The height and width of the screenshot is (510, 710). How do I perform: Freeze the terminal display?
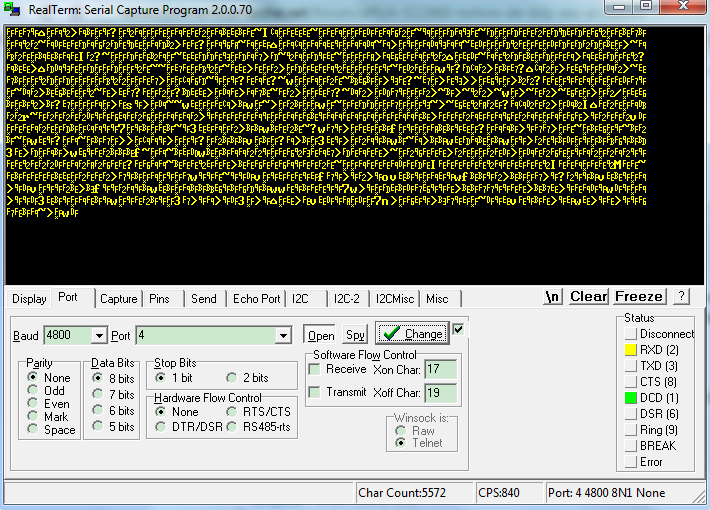point(639,297)
